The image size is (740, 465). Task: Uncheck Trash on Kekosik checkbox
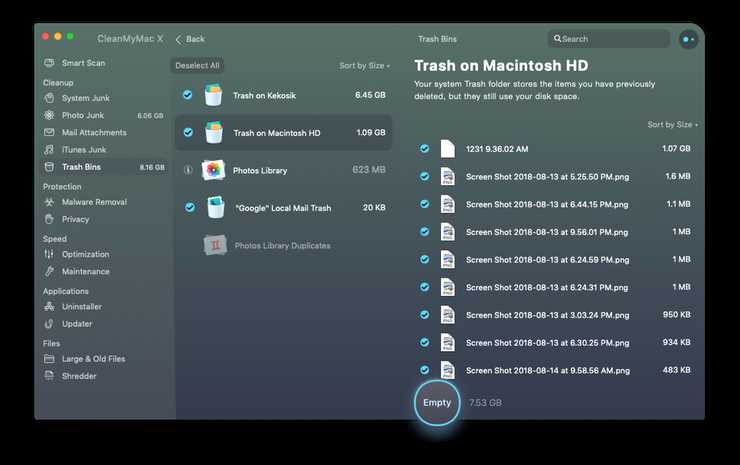(x=187, y=95)
